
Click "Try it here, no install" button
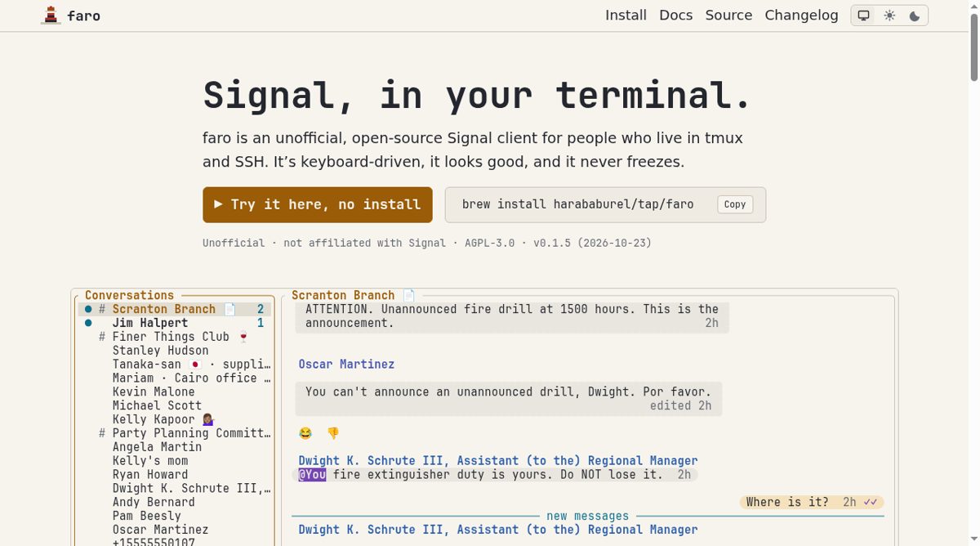[318, 204]
